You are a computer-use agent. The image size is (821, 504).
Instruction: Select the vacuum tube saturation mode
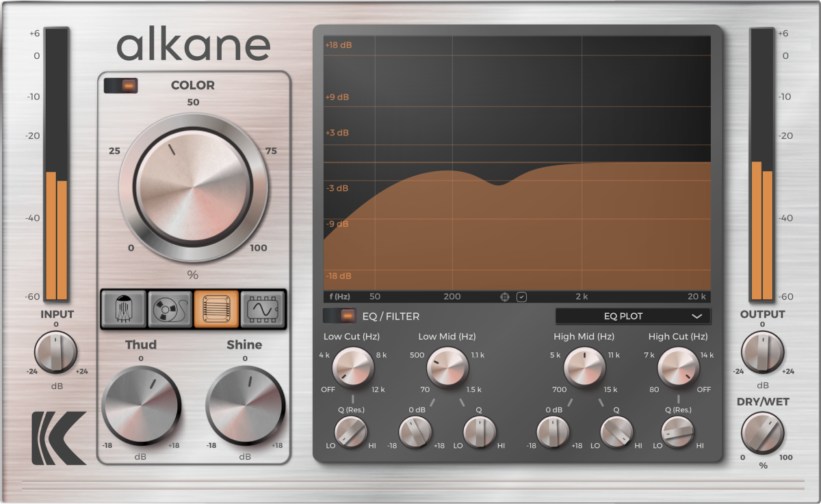click(x=125, y=308)
